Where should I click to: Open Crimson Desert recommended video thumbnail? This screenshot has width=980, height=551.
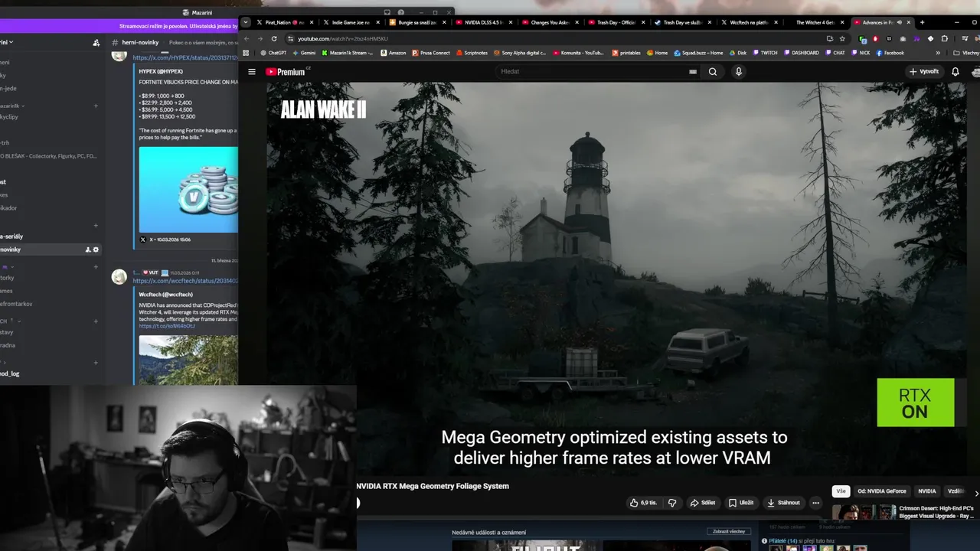coord(864,512)
